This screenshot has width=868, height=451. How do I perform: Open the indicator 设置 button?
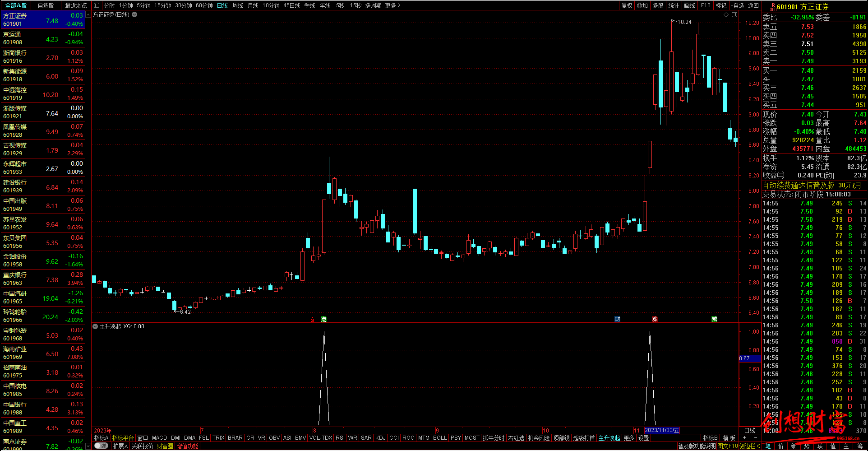coord(643,438)
